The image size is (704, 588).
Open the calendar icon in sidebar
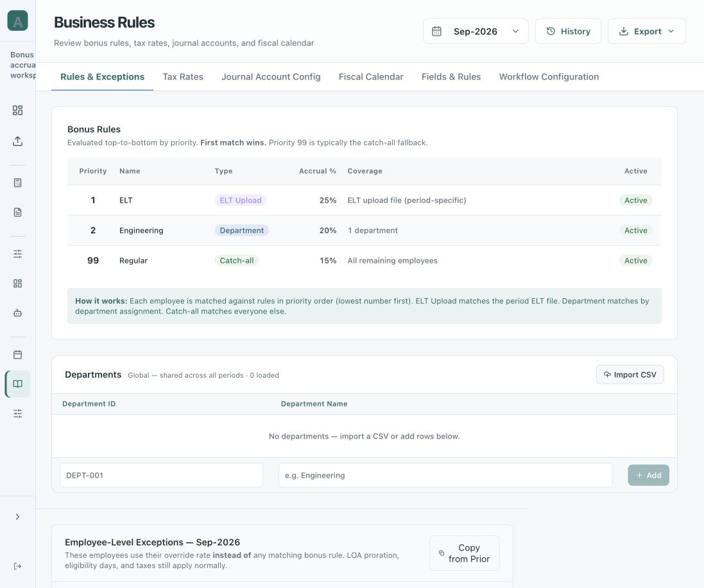tap(17, 355)
